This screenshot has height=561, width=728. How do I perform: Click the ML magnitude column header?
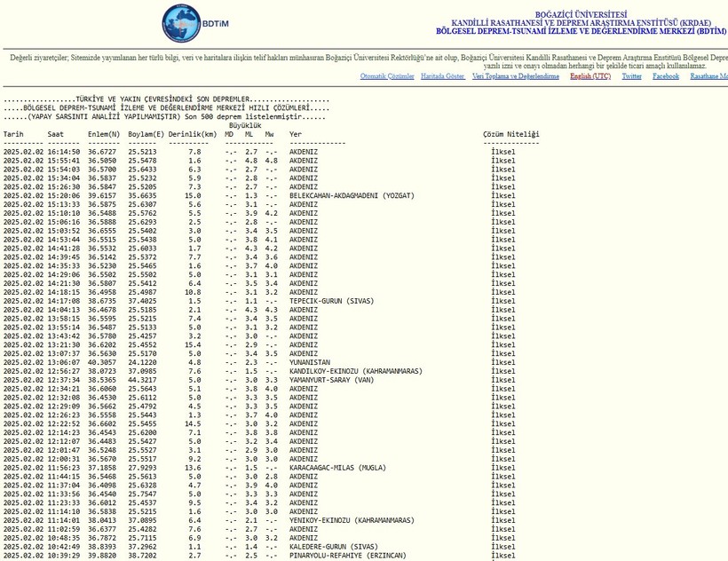point(249,134)
